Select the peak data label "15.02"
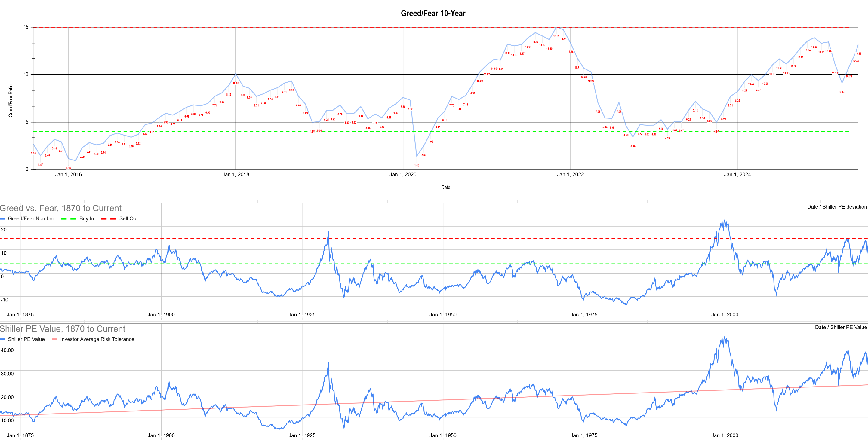The height and width of the screenshot is (440, 868). point(556,36)
